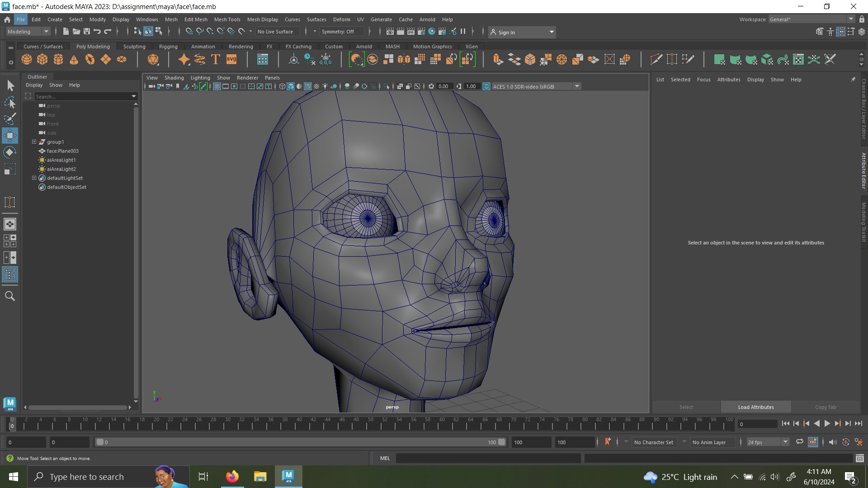Click the Maya home icon
The height and width of the screenshot is (488, 868).
pos(7,19)
